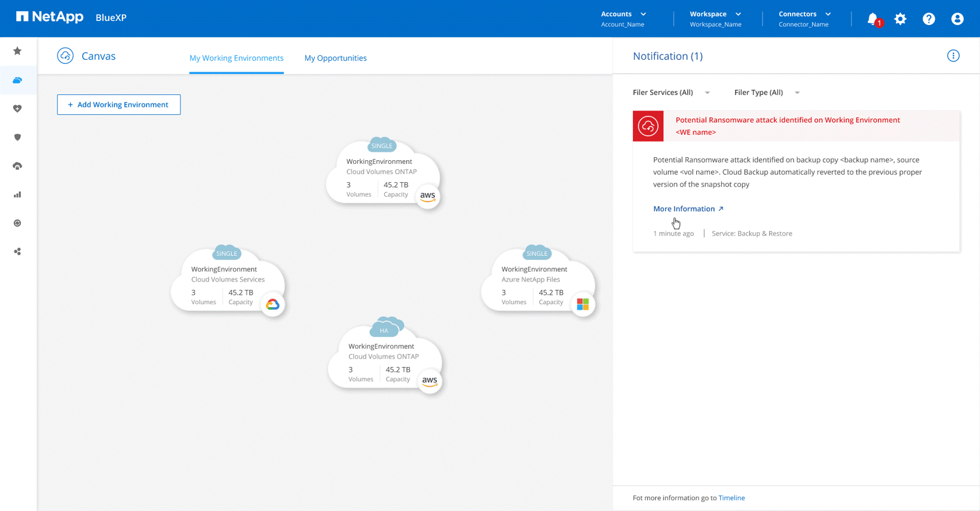Switch to My Opportunities tab
This screenshot has width=980, height=511.
click(335, 58)
